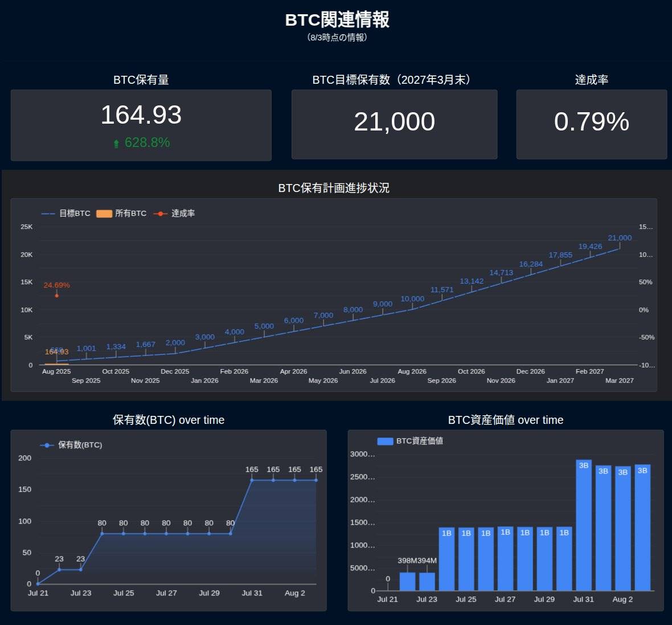Screen dimensions: 672x625
Task: Click the 398M bar in asset value chart
Action: [407, 581]
